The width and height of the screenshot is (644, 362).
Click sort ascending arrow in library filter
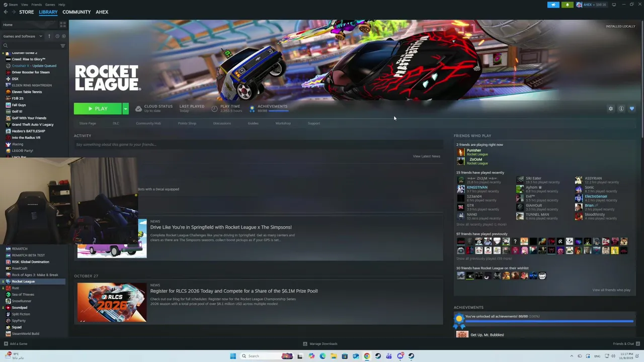pos(49,36)
